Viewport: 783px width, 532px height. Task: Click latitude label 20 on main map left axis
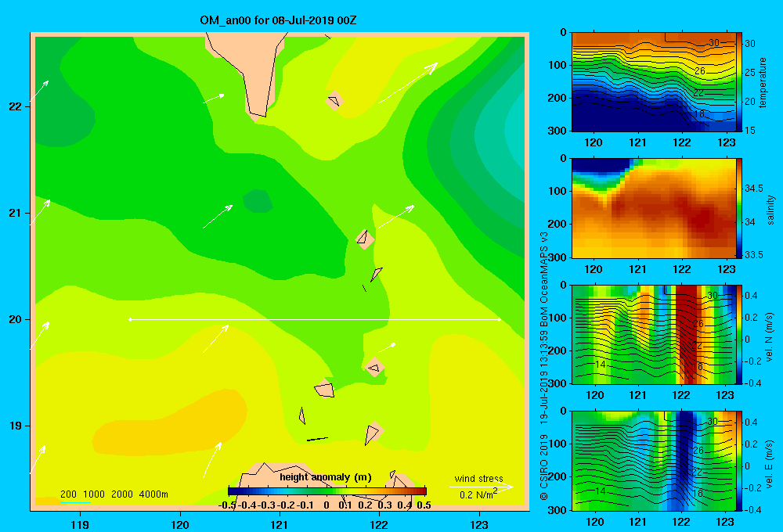[15, 319]
